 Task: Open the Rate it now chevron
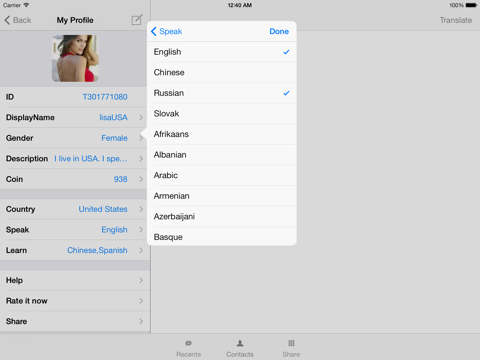(x=141, y=301)
